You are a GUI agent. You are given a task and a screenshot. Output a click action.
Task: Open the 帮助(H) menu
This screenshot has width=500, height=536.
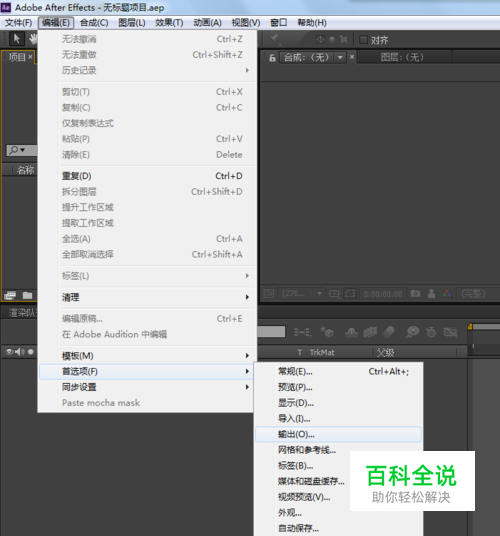point(312,23)
